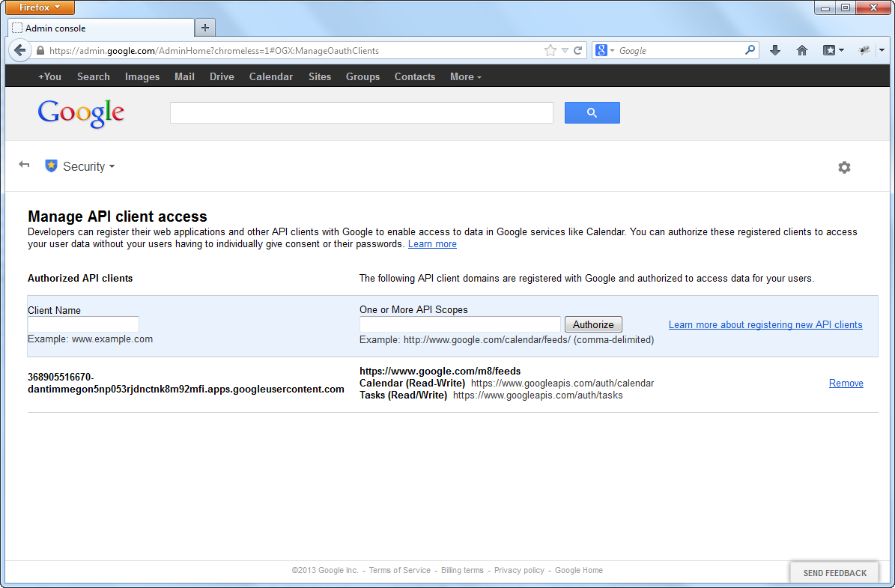
Task: Expand the Security dropdown
Action: tap(88, 167)
